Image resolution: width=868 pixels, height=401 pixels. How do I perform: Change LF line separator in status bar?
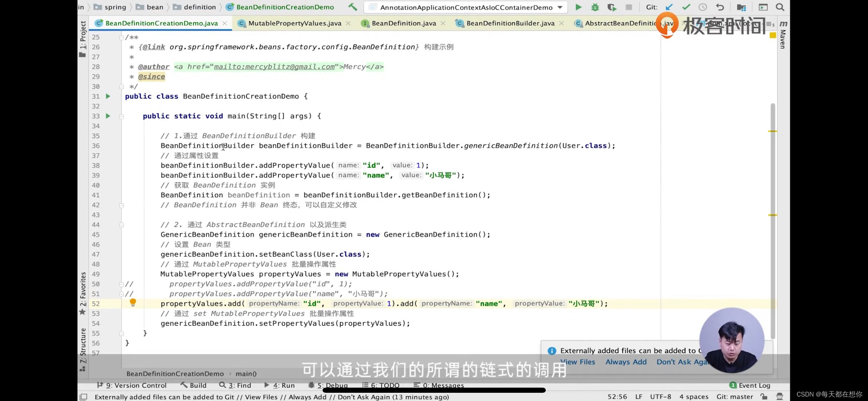point(639,397)
